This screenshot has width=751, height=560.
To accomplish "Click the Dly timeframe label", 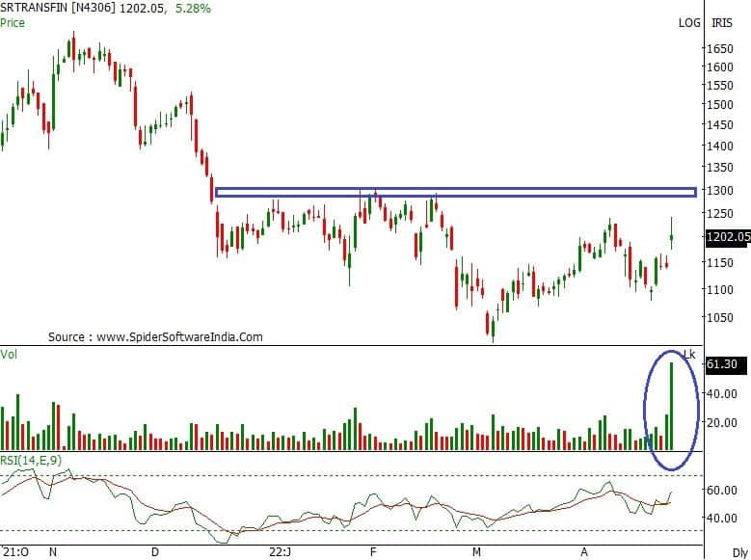I will 738,553.
